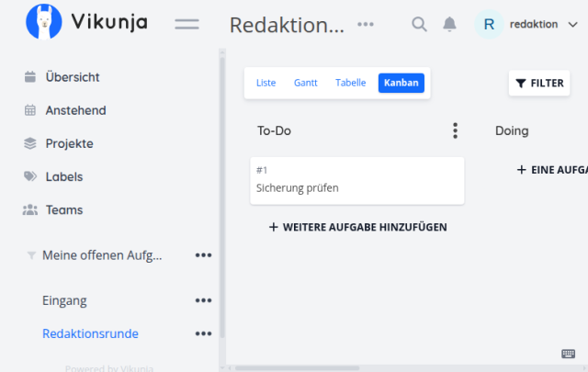Click the R user avatar
Screen dimensions: 588x372
click(x=489, y=25)
